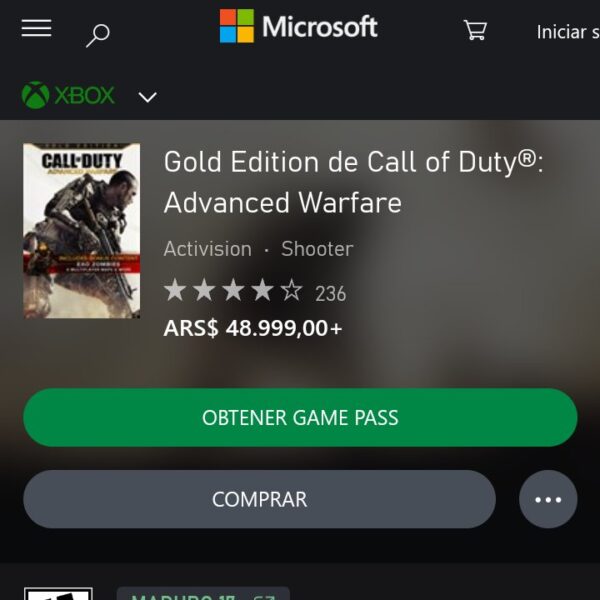Click the Obtener Game Pass button

click(x=300, y=417)
